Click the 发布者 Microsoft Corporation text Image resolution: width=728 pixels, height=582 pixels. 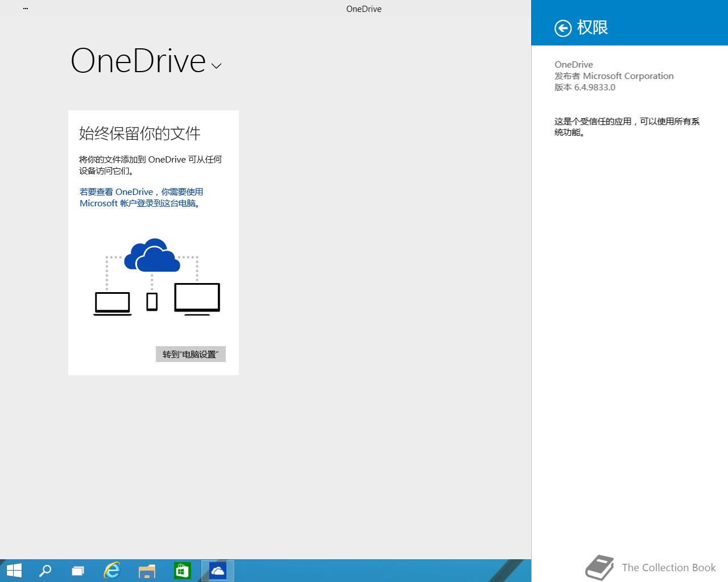[x=614, y=76]
